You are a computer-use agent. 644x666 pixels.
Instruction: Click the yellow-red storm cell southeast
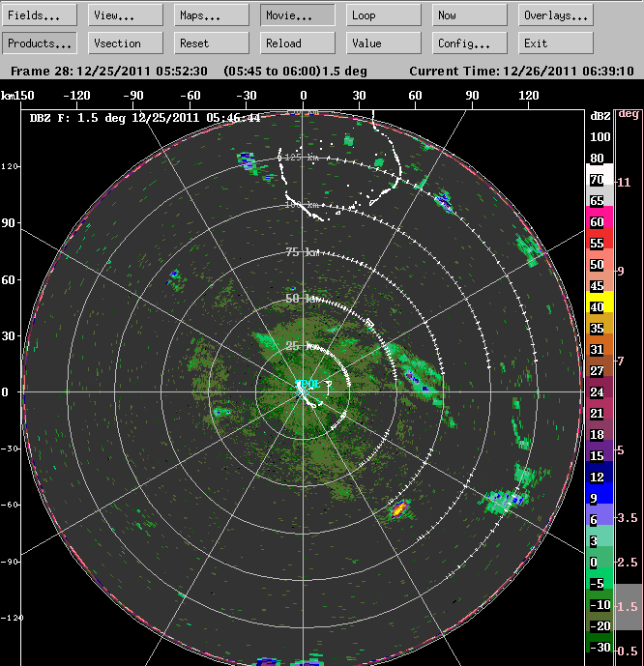click(x=399, y=508)
